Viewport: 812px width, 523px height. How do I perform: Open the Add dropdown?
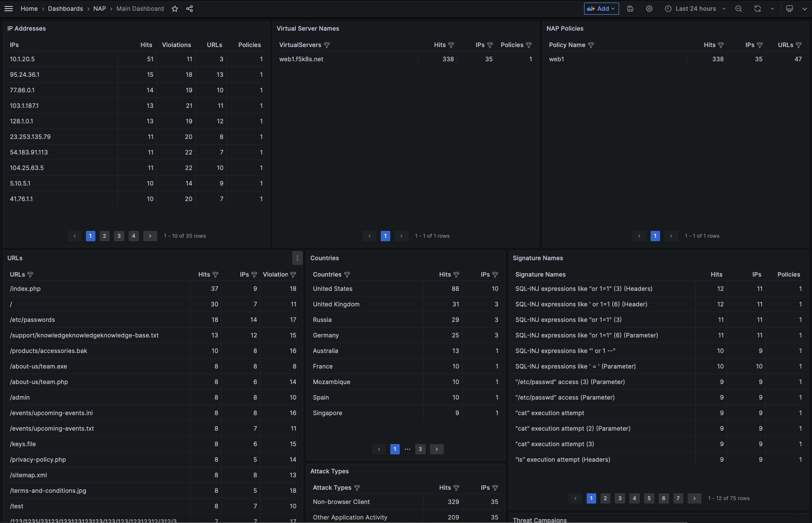click(x=601, y=9)
